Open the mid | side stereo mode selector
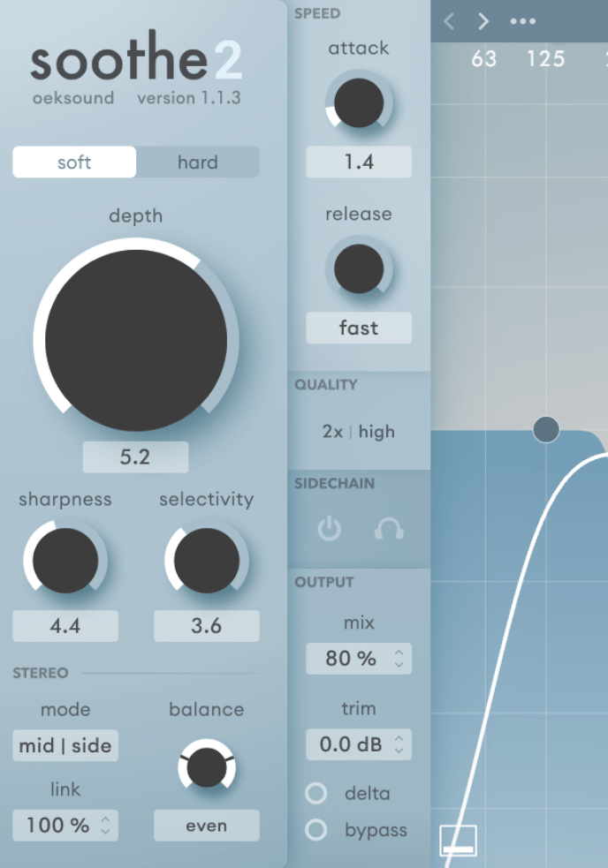 [x=65, y=745]
